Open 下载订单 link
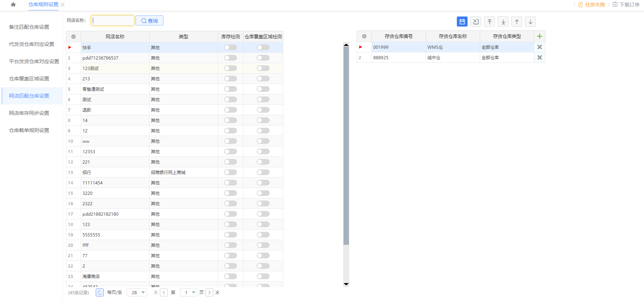The width and height of the screenshot is (644, 305). pyautogui.click(x=626, y=5)
